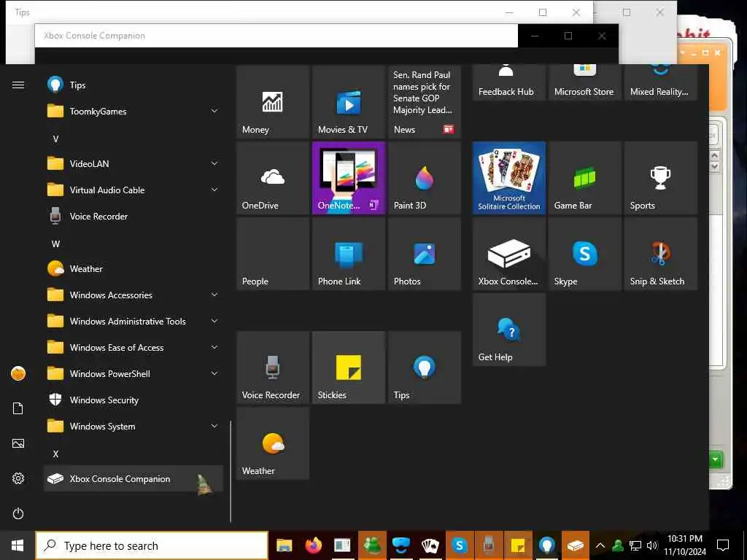Expand the Windows Accessories folder

tap(133, 295)
